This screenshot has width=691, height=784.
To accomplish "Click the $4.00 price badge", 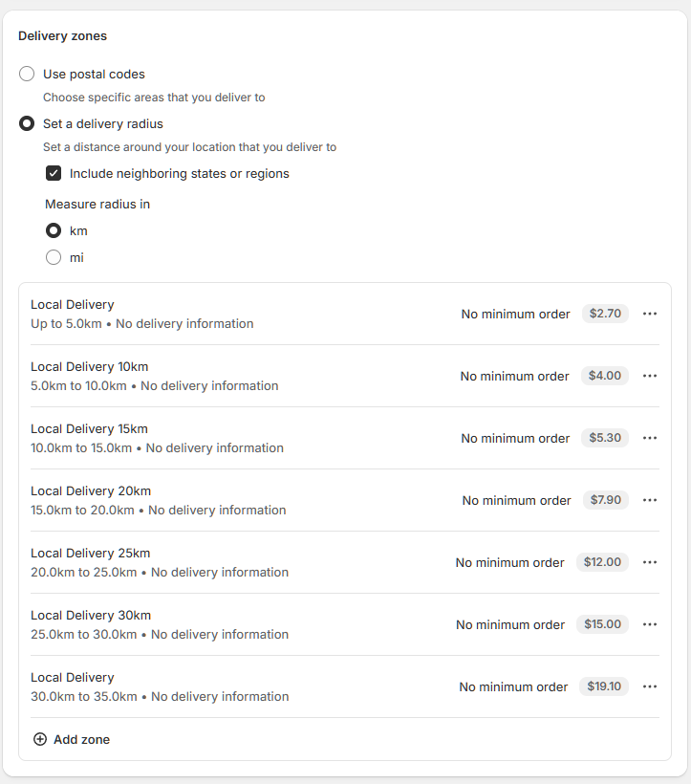I will click(x=605, y=376).
